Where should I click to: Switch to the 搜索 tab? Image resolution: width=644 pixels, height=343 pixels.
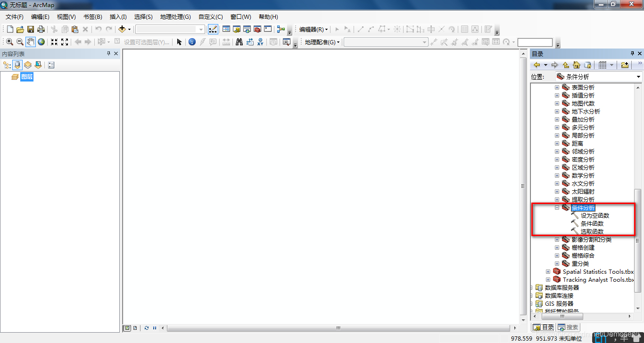click(568, 327)
